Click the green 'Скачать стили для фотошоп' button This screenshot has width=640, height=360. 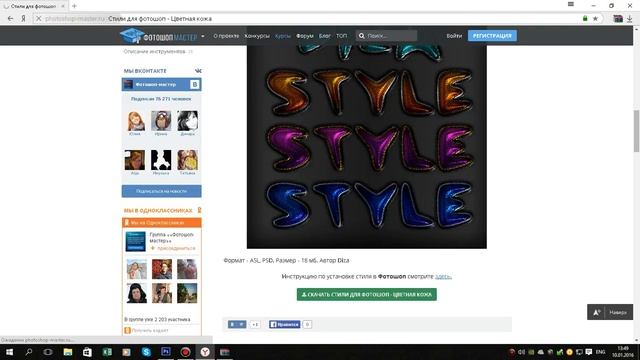point(367,294)
